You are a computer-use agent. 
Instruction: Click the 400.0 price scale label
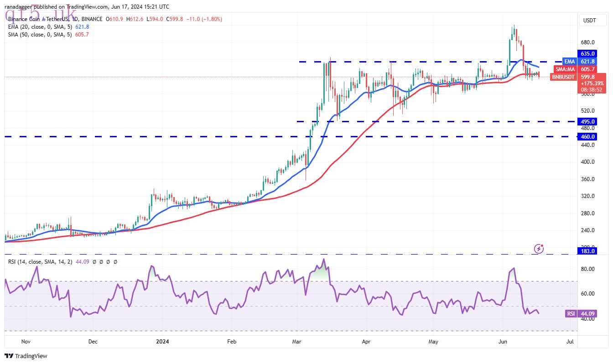tap(588, 162)
